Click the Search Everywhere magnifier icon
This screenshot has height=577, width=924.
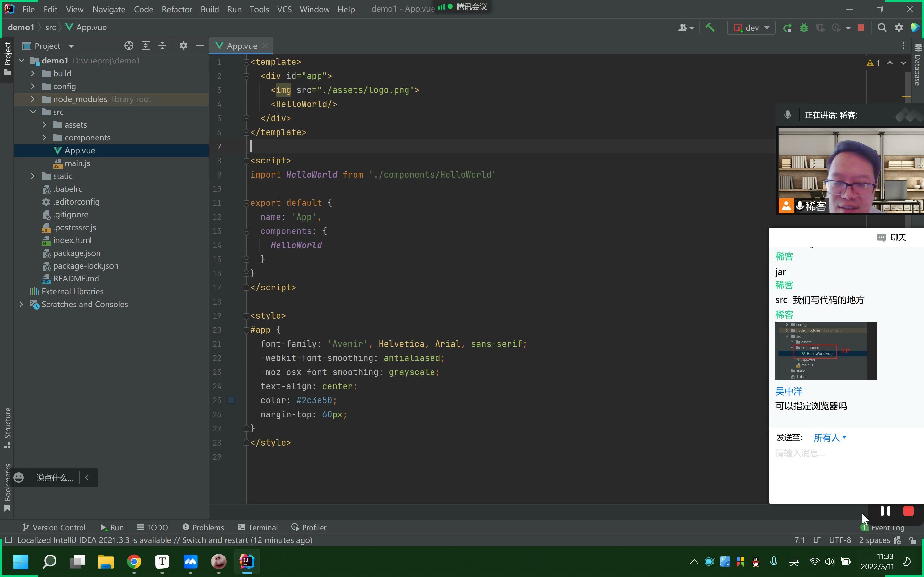click(882, 28)
